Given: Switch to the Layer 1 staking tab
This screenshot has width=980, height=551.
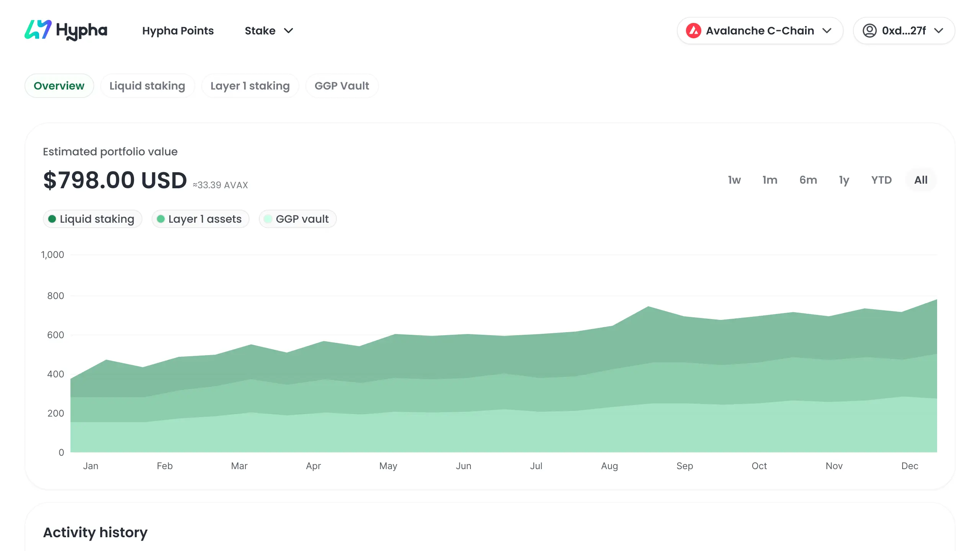Looking at the screenshot, I should pyautogui.click(x=250, y=86).
